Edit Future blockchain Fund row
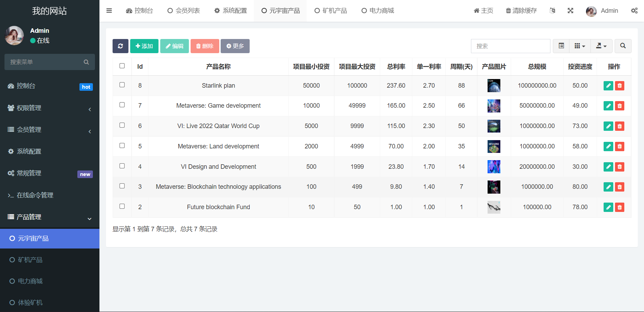 [608, 207]
